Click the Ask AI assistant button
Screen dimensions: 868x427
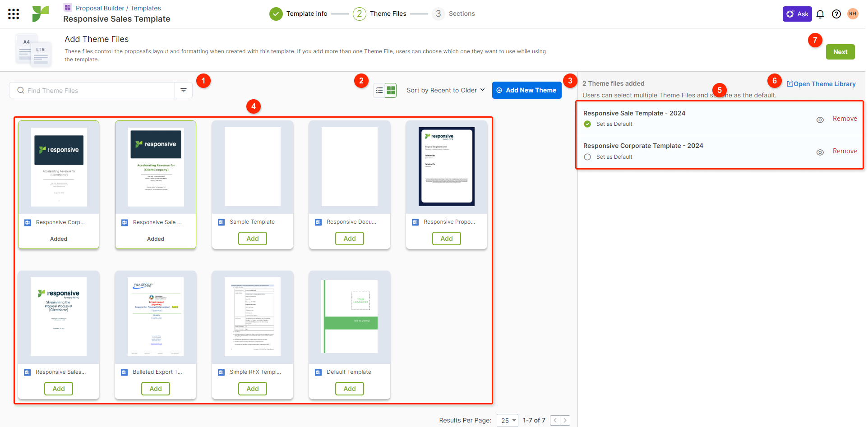[x=797, y=14]
